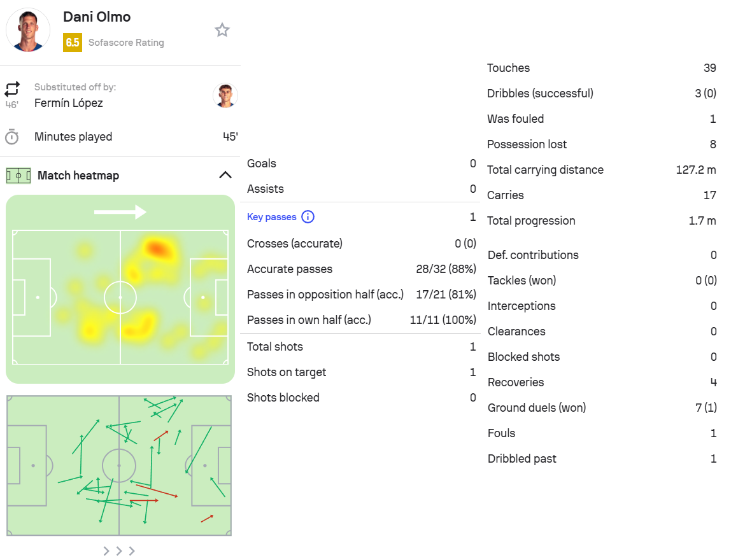Click the triple chevrons below the pass map
This screenshot has width=731, height=560.
coord(119,550)
